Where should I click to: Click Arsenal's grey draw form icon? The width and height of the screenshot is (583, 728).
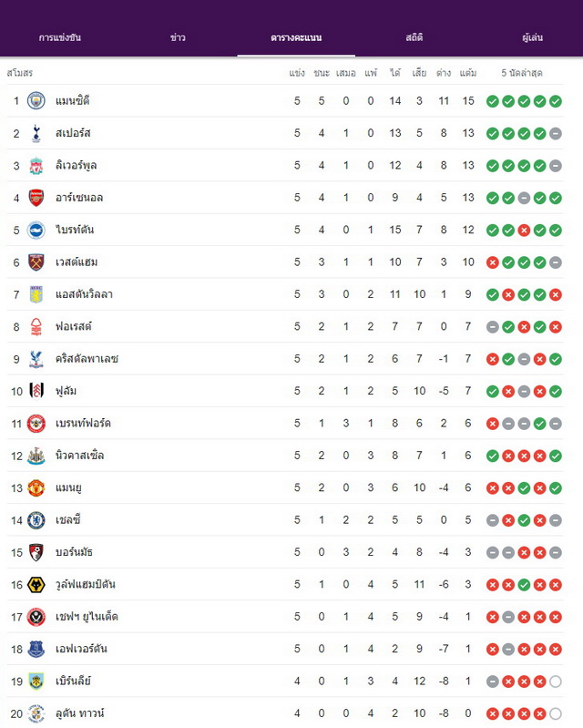[x=524, y=199]
